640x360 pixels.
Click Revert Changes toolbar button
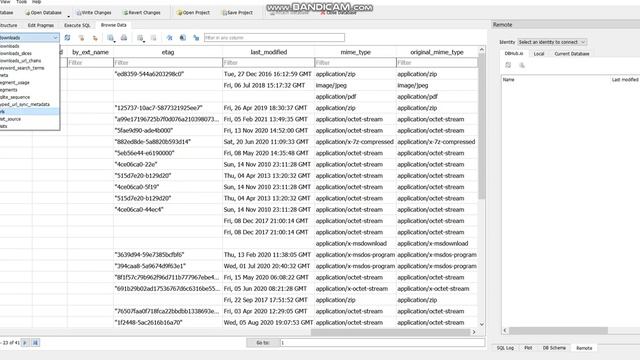point(142,13)
